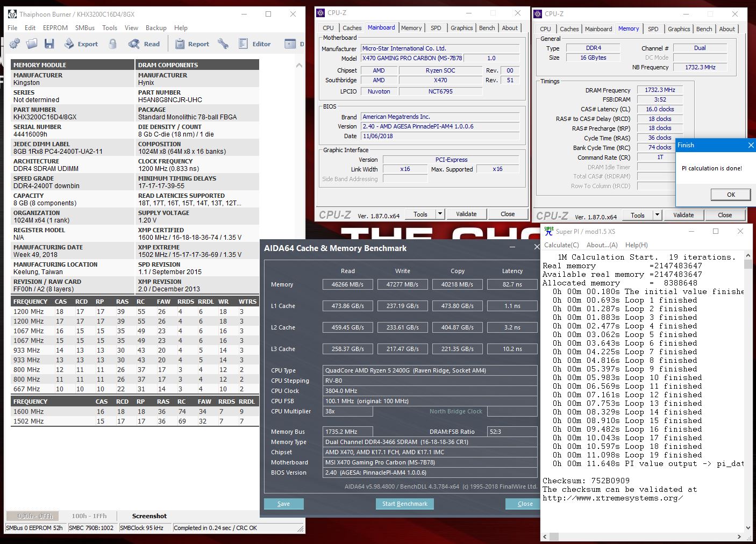Open the Editor toolbar button
Viewport: 756px width, 544px height.
click(255, 44)
